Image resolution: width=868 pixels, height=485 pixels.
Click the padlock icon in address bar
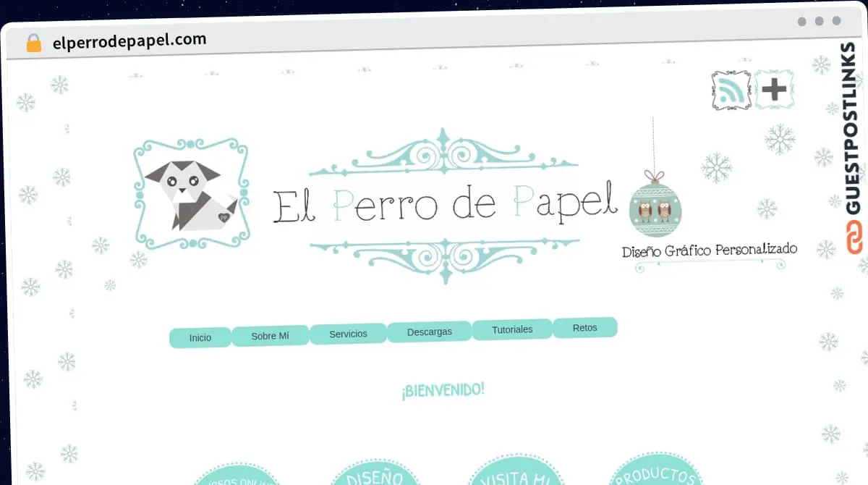pos(34,43)
